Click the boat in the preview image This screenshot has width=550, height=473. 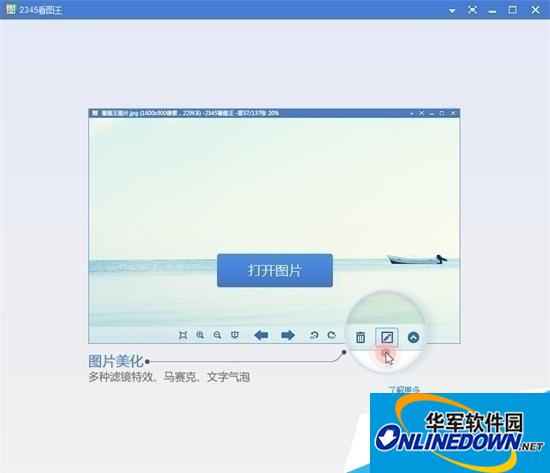[417, 259]
